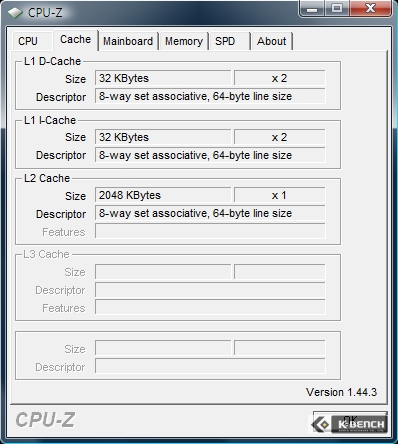This screenshot has height=444, width=398.
Task: Close the CPU-Z window
Action: 370,9
